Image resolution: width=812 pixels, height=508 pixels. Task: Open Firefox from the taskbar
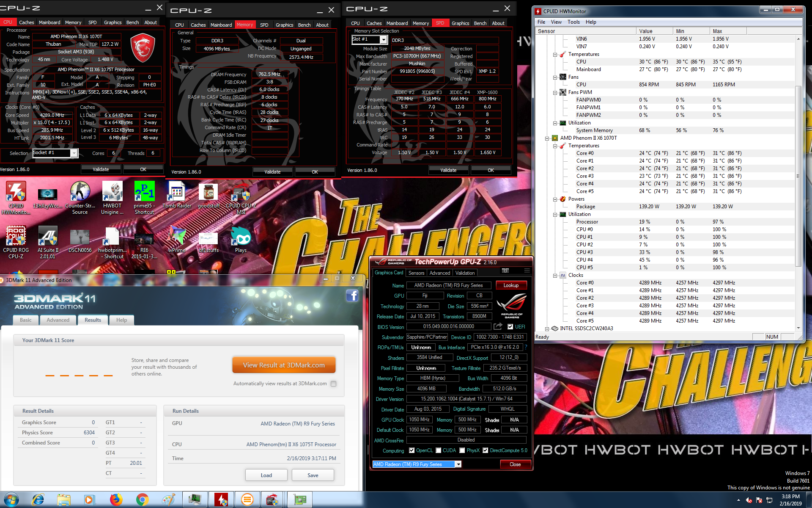[x=116, y=500]
